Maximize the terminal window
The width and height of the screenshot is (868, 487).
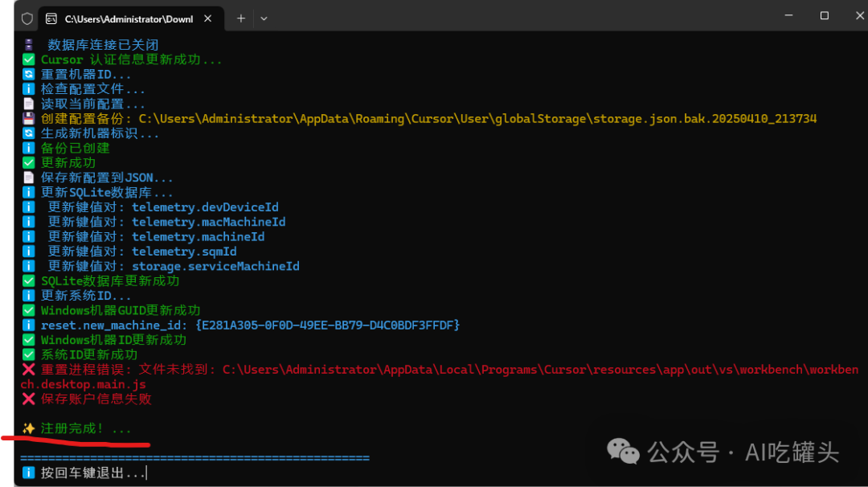click(825, 15)
